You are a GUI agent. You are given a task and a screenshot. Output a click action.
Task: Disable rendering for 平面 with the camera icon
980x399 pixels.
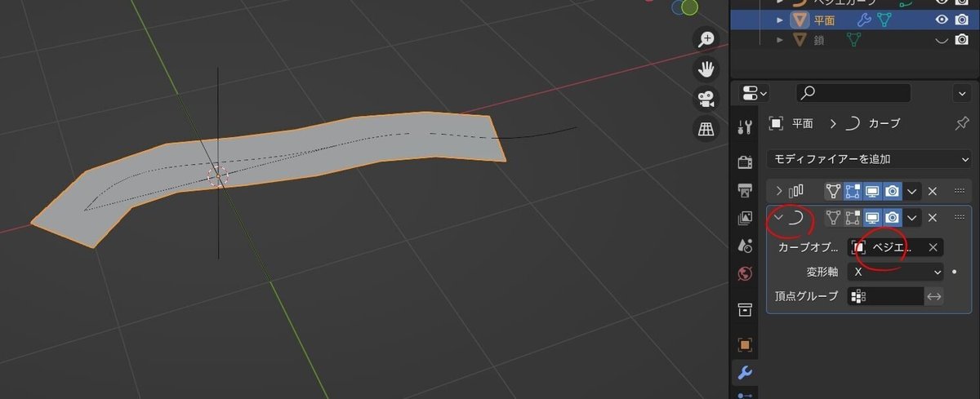962,20
